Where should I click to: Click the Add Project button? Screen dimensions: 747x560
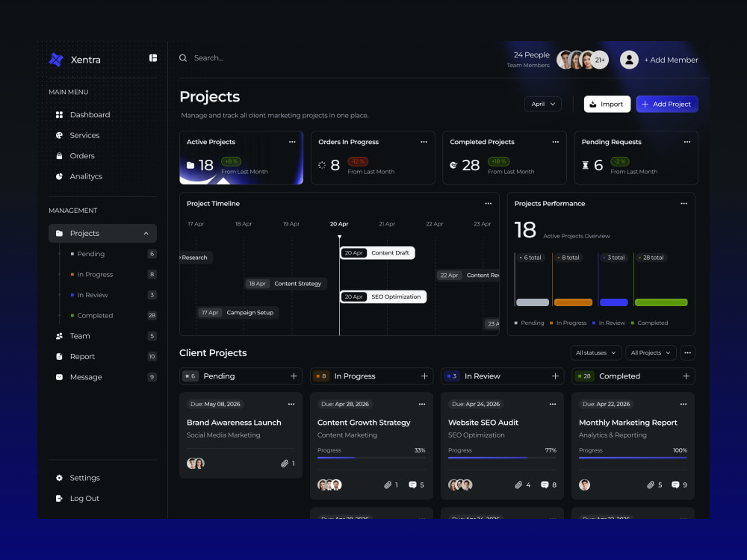tap(667, 104)
